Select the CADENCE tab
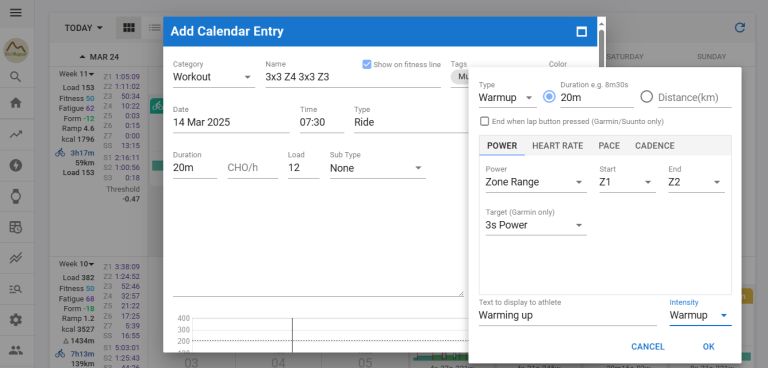This screenshot has height=368, width=768. coord(654,146)
